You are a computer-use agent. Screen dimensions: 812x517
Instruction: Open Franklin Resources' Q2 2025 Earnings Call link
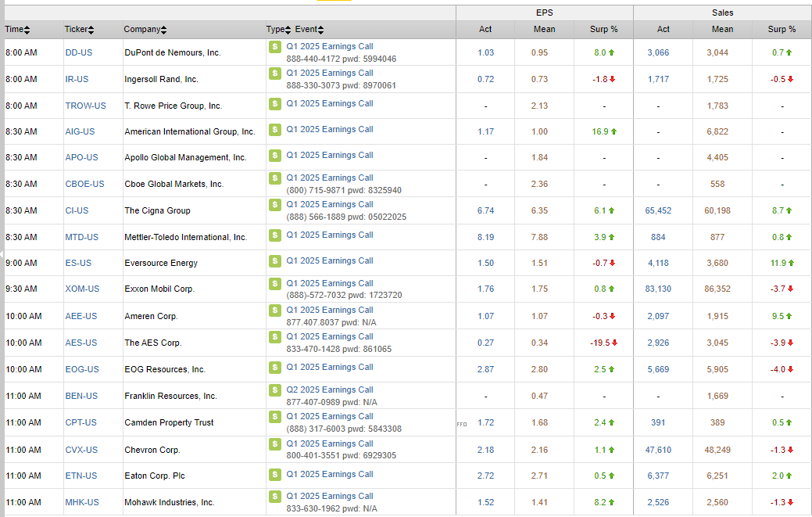pos(330,390)
